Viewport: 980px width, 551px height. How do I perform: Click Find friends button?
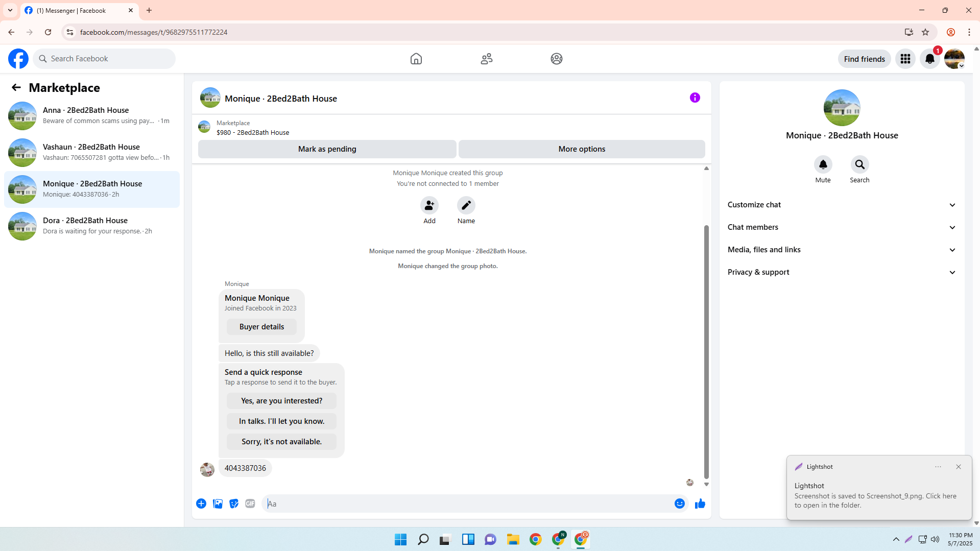865,59
